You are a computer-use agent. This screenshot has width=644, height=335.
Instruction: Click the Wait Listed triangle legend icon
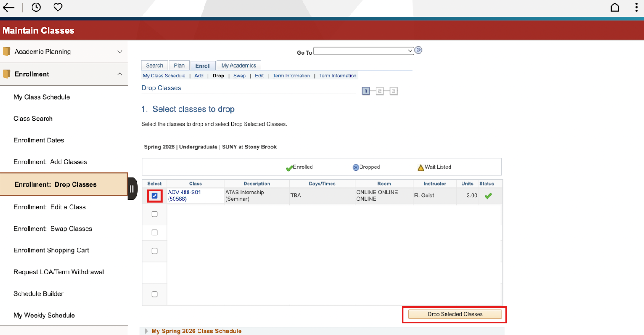click(x=421, y=167)
